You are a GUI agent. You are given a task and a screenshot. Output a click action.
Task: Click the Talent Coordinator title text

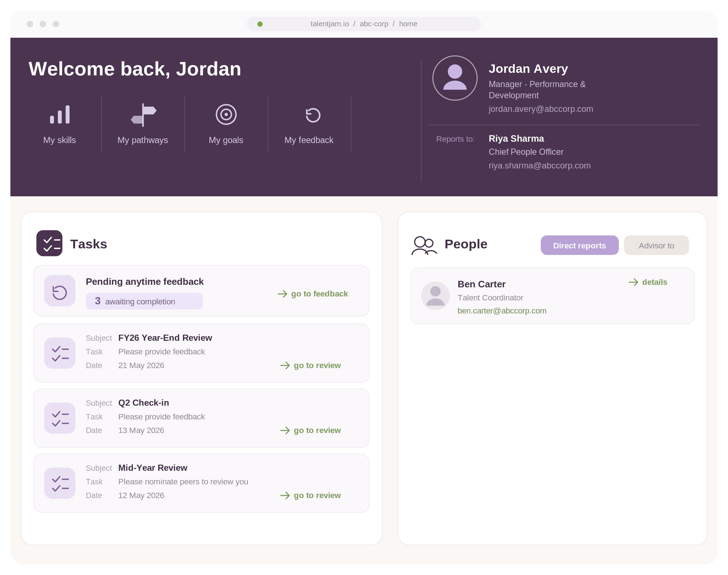click(x=490, y=298)
